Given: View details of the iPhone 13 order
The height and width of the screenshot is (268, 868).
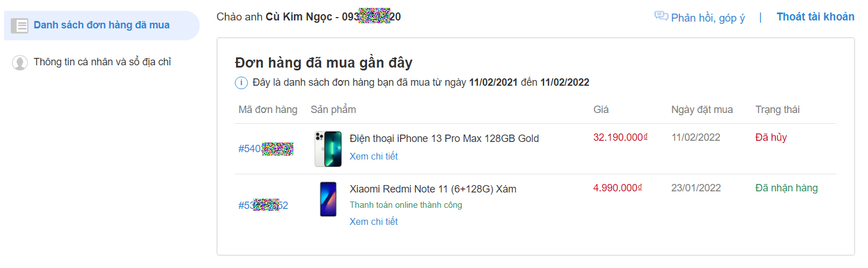Looking at the screenshot, I should point(373,156).
